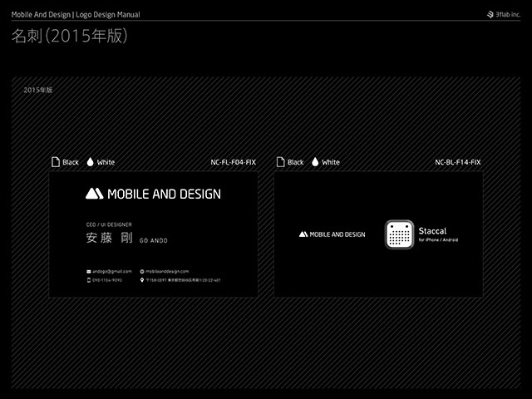The image size is (532, 399).
Task: Click the '名刺(2015年版)' page title
Action: coord(70,36)
